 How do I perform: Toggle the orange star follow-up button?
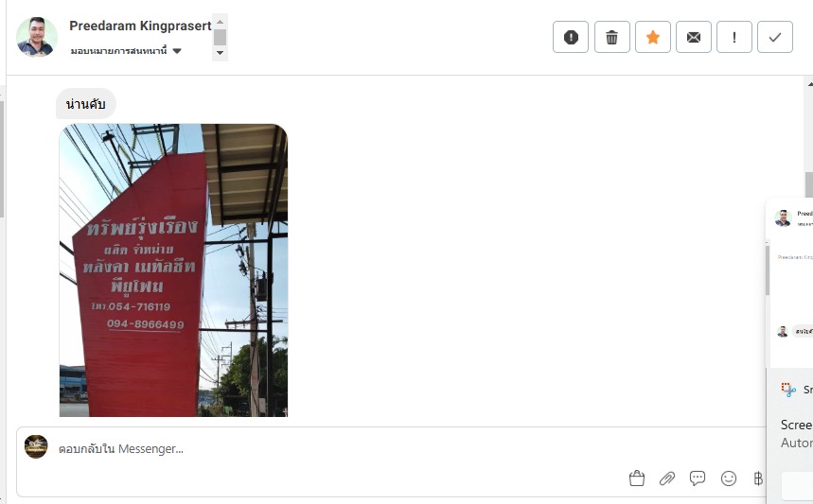pyautogui.click(x=653, y=37)
